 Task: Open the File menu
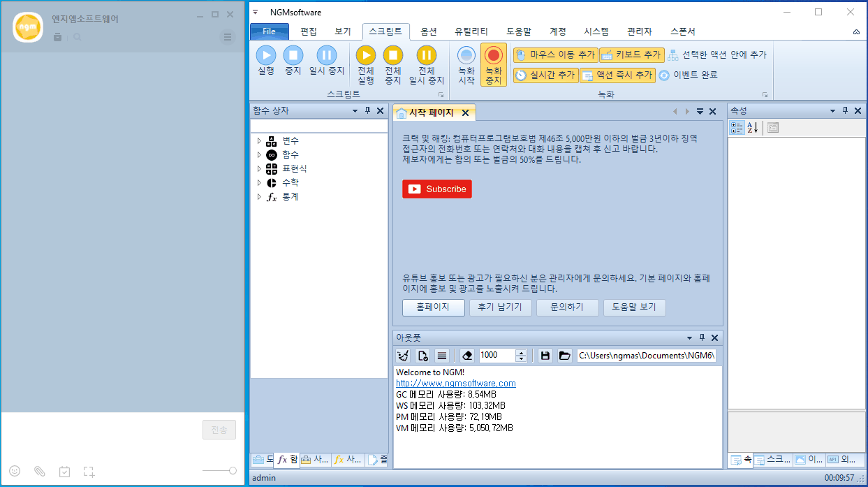(270, 31)
